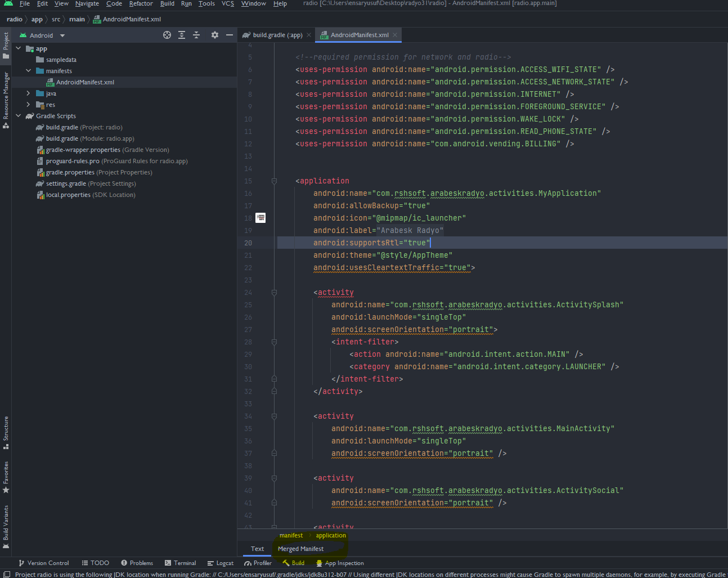Collapse the app module tree node

19,48
